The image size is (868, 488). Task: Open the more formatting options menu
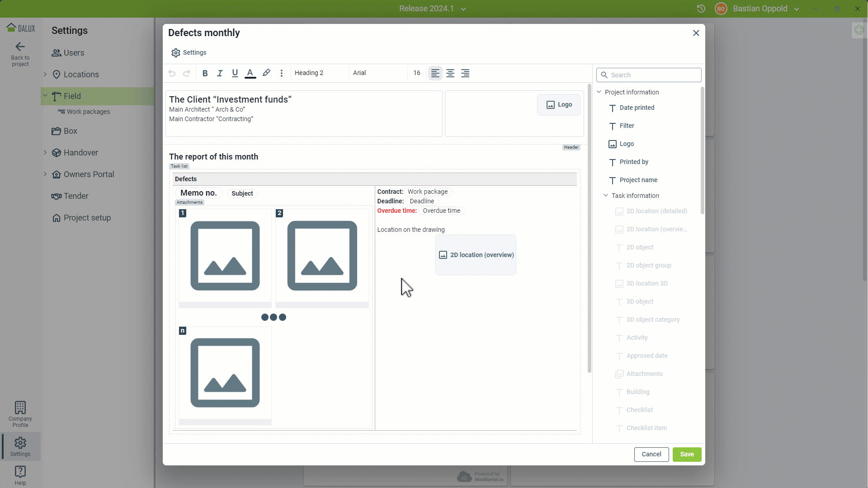click(x=281, y=73)
